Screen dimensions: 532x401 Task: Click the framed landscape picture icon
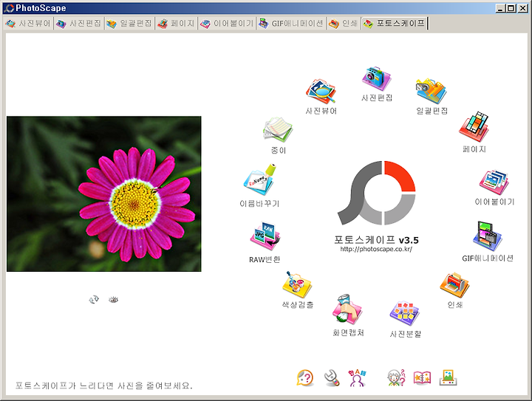pos(449,377)
